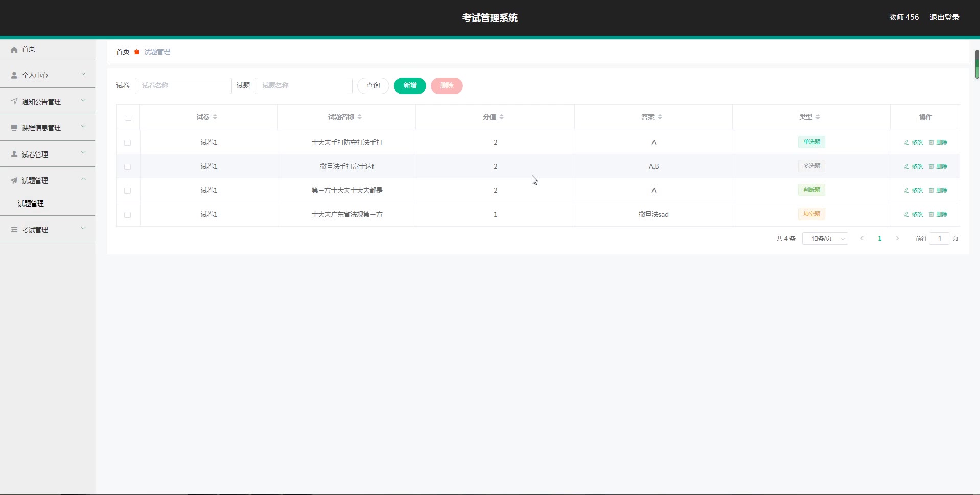The image size is (980, 495).
Task: Click the paper-plane icon beside 通知公告管理
Action: (14, 101)
